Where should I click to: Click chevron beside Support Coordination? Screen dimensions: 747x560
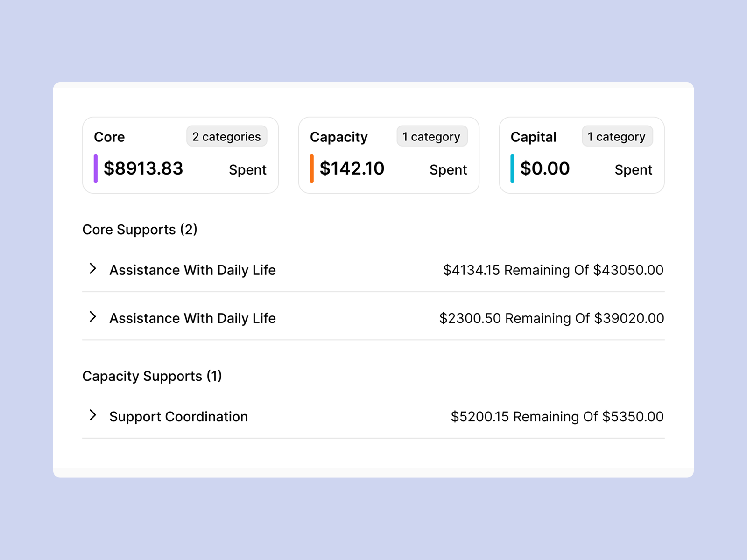(x=92, y=415)
